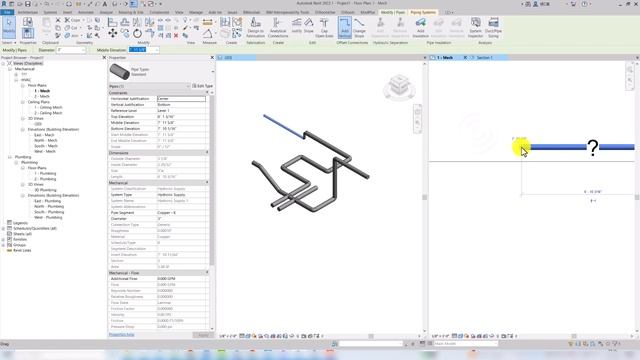Click the Move tool in Modify panel
This screenshot has width=640, height=360.
coord(113,33)
